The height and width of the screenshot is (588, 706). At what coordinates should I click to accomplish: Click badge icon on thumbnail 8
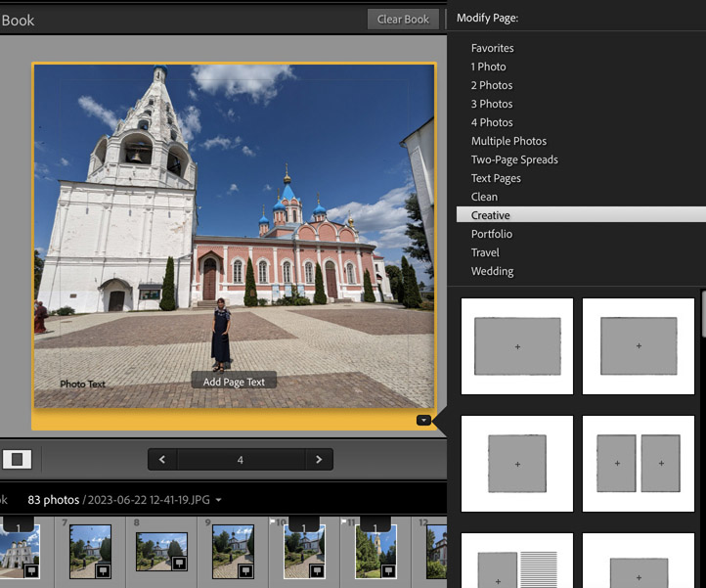point(179,564)
